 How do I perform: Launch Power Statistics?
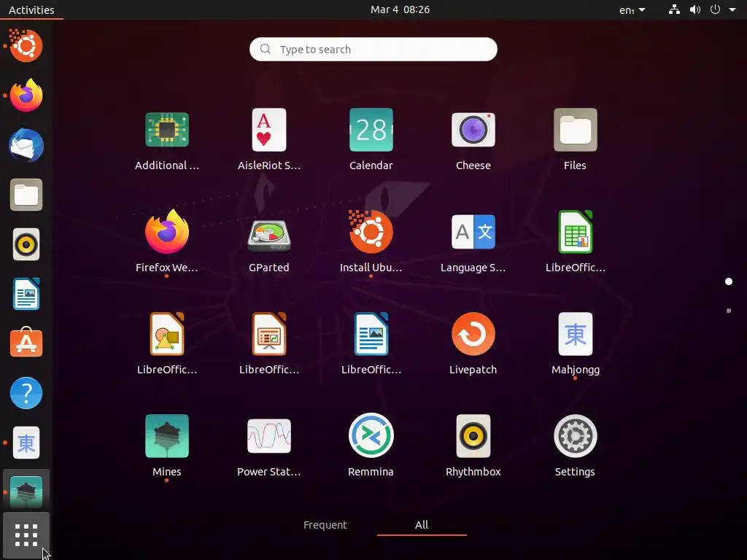click(x=269, y=436)
